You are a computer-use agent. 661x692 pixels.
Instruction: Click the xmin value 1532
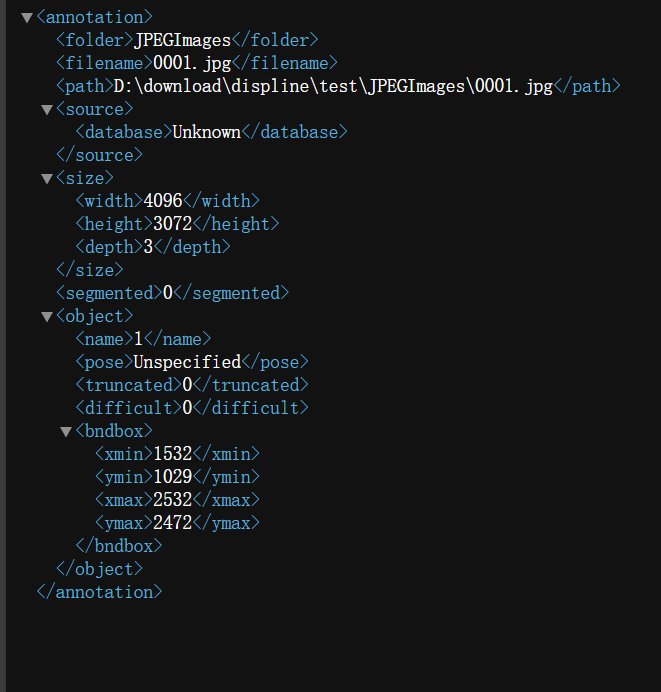click(x=173, y=454)
